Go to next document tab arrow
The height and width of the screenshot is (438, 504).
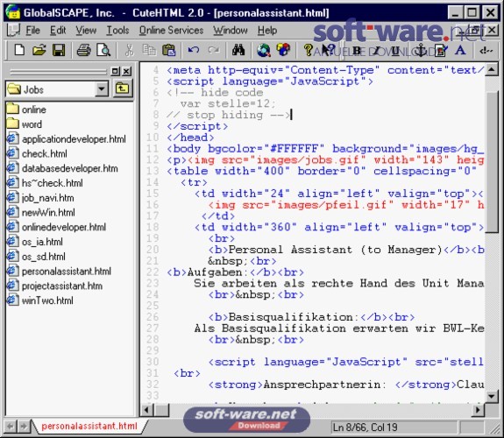coord(24,427)
